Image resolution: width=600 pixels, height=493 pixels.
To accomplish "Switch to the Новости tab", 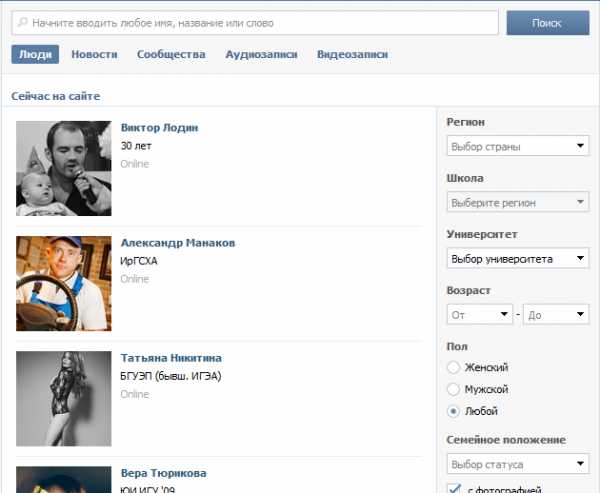I will (x=95, y=54).
